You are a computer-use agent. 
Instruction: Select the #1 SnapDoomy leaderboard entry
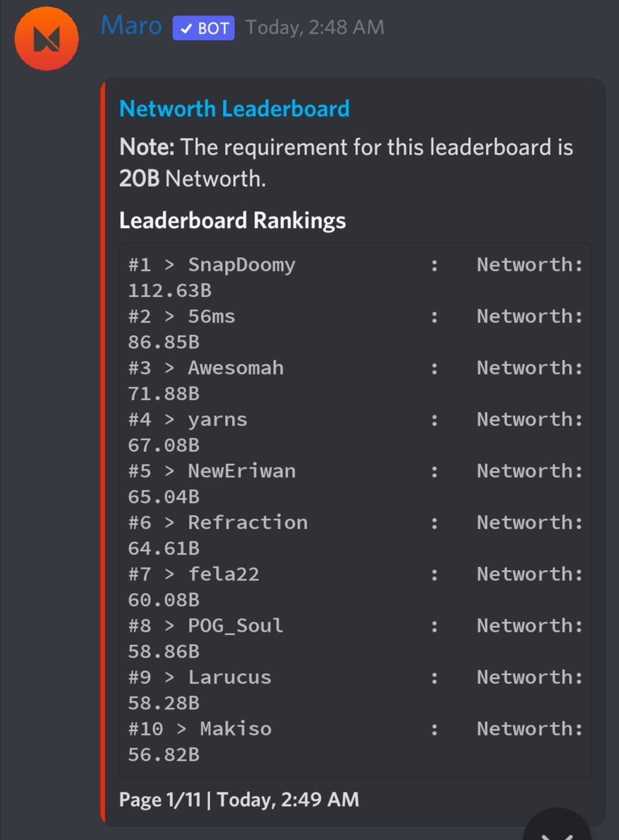point(355,277)
